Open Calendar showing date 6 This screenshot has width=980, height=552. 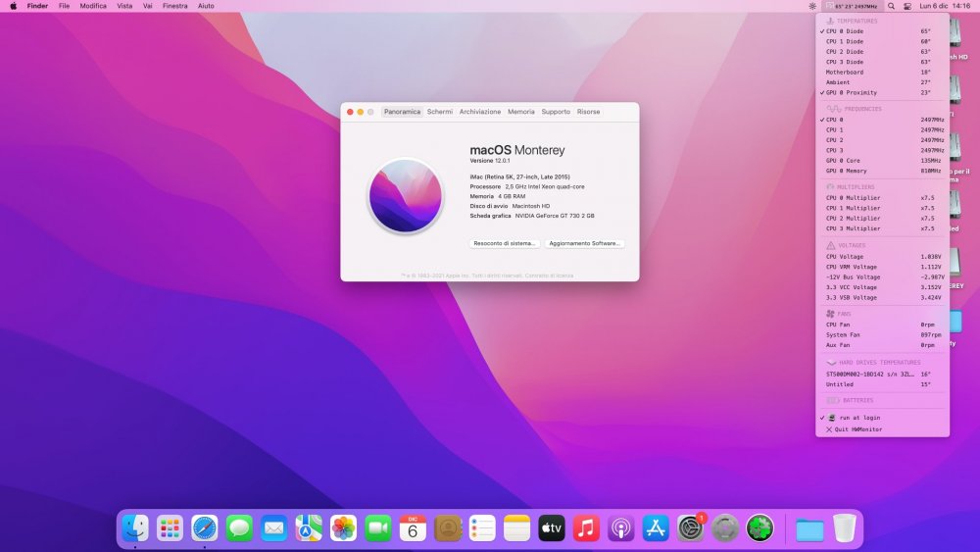click(x=413, y=528)
